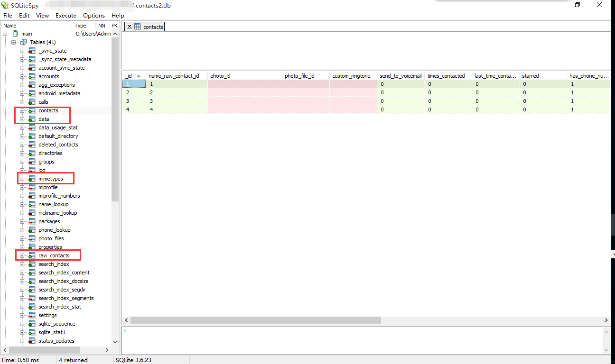Select the default_directory table
Viewport: 615px width, 364px height.
point(58,136)
